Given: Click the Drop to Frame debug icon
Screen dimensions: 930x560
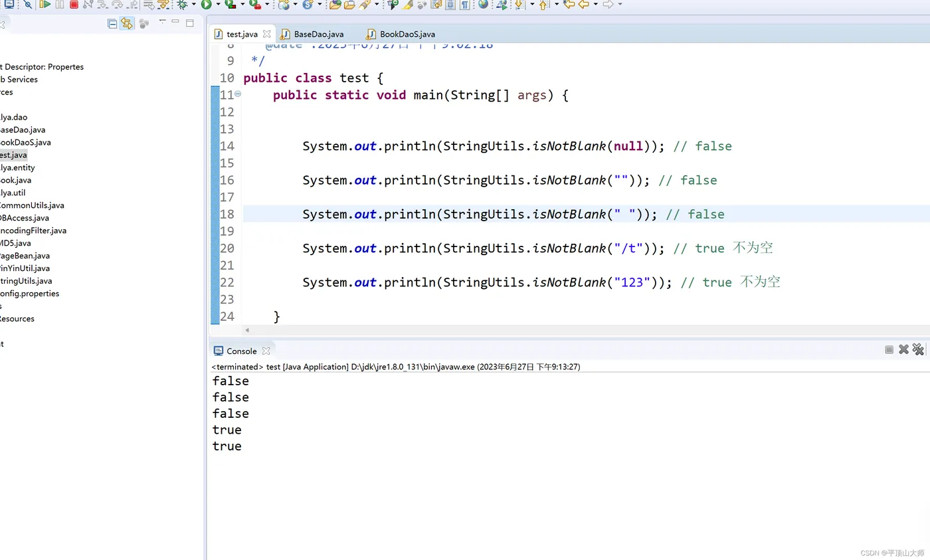Looking at the screenshot, I should pyautogui.click(x=148, y=5).
